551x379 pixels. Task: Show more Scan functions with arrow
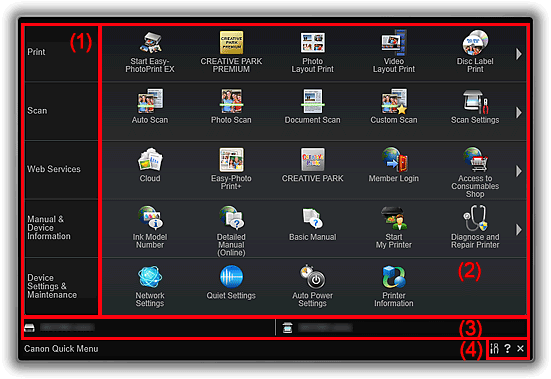tap(519, 112)
